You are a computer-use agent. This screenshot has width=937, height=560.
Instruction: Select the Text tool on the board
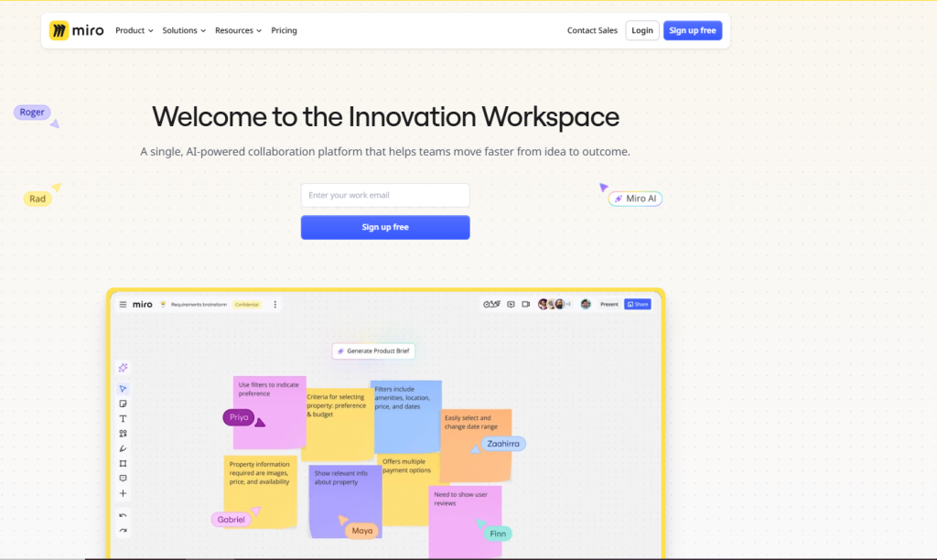tap(123, 418)
